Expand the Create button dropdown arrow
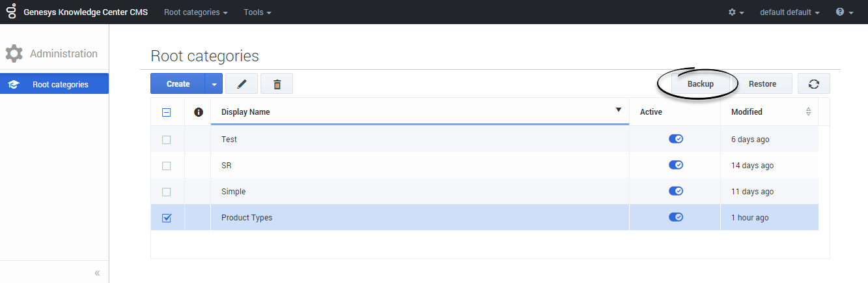 point(214,84)
